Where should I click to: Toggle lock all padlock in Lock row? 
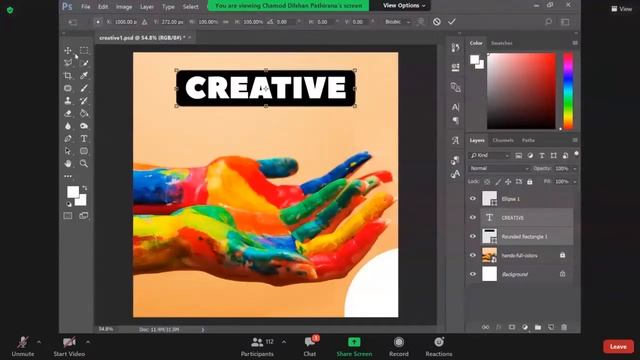[530, 182]
